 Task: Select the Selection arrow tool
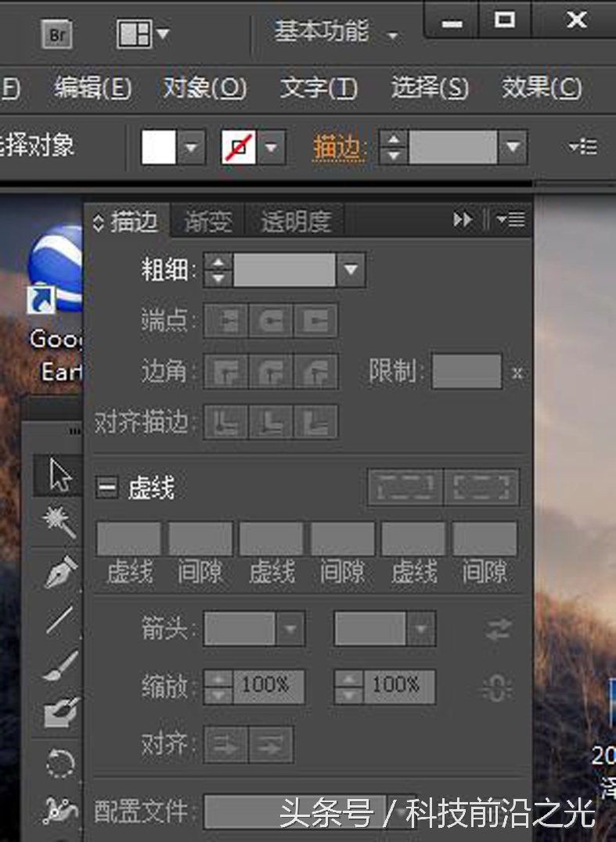click(59, 475)
